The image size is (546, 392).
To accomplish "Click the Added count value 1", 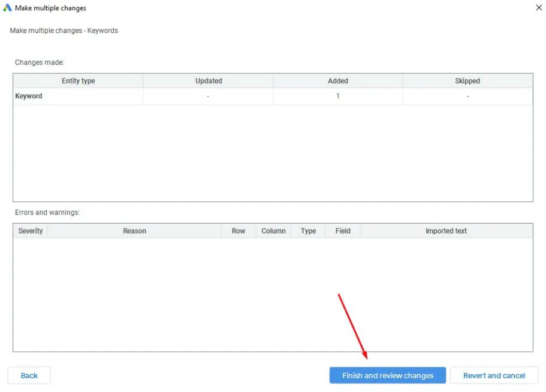I will [x=338, y=96].
